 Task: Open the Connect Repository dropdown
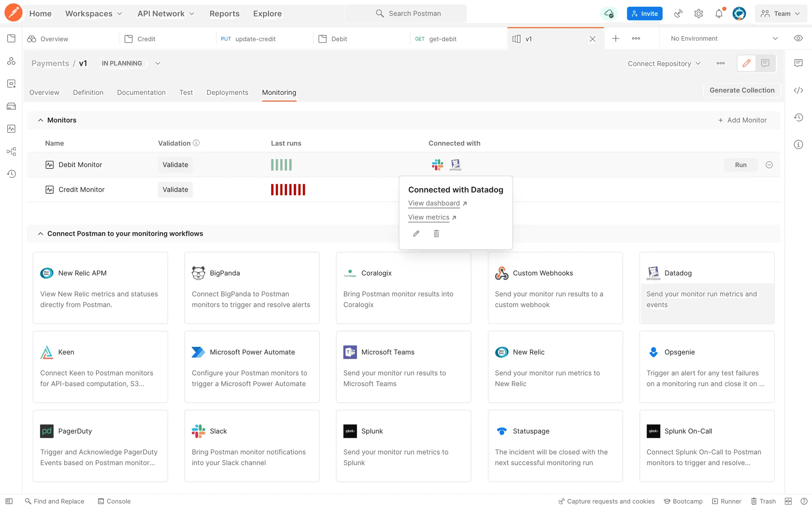click(x=665, y=63)
